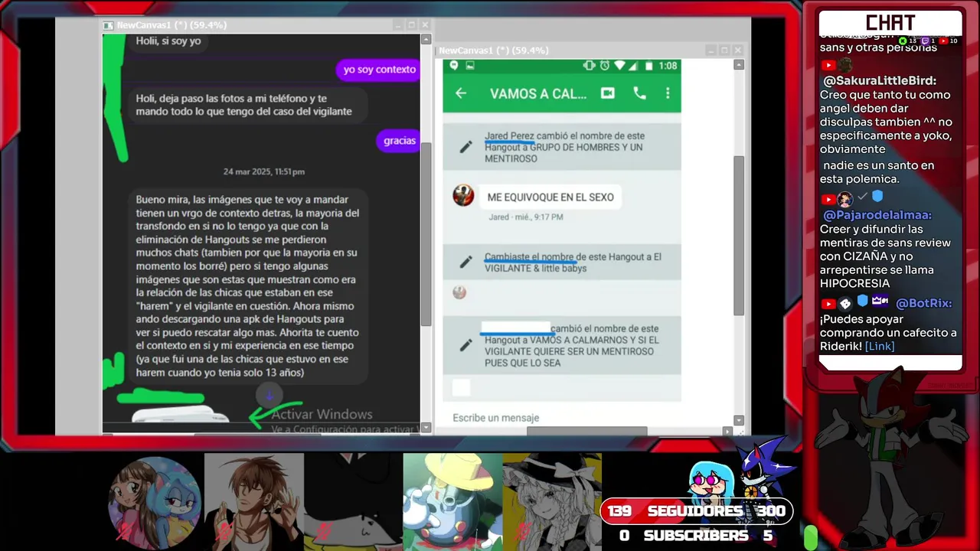Click scroll-up arrow of left NewCanvas1 window
The height and width of the screenshot is (551, 980).
[426, 39]
